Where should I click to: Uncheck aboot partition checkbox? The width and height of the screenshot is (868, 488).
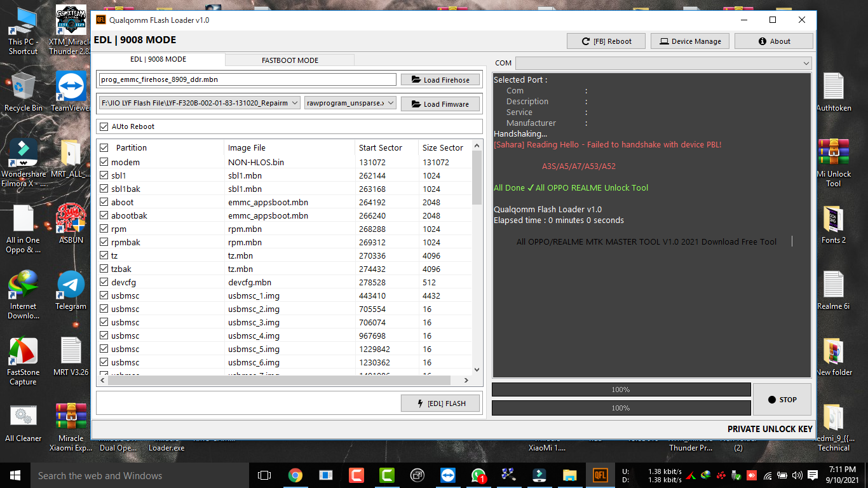(x=104, y=202)
